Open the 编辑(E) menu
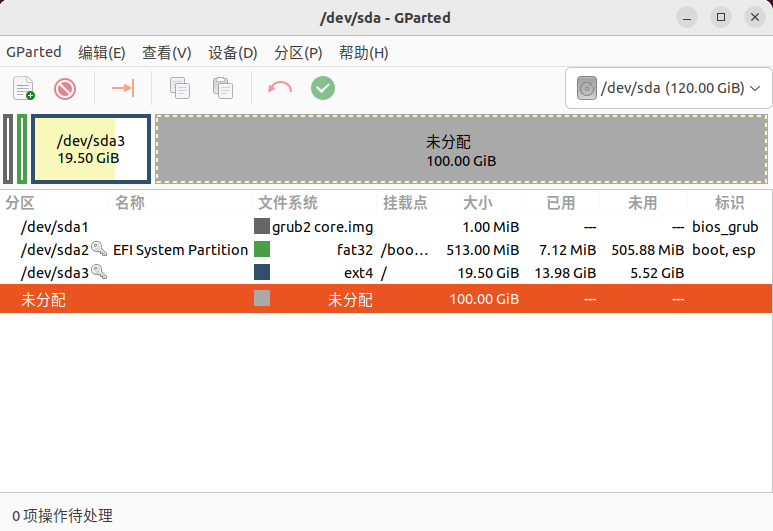The height and width of the screenshot is (531, 773). [102, 52]
